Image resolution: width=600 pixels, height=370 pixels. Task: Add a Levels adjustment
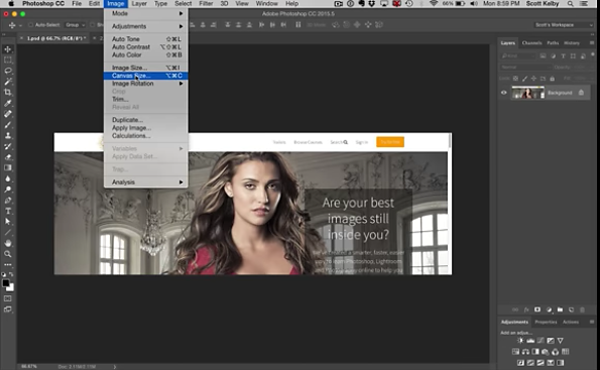(530, 341)
